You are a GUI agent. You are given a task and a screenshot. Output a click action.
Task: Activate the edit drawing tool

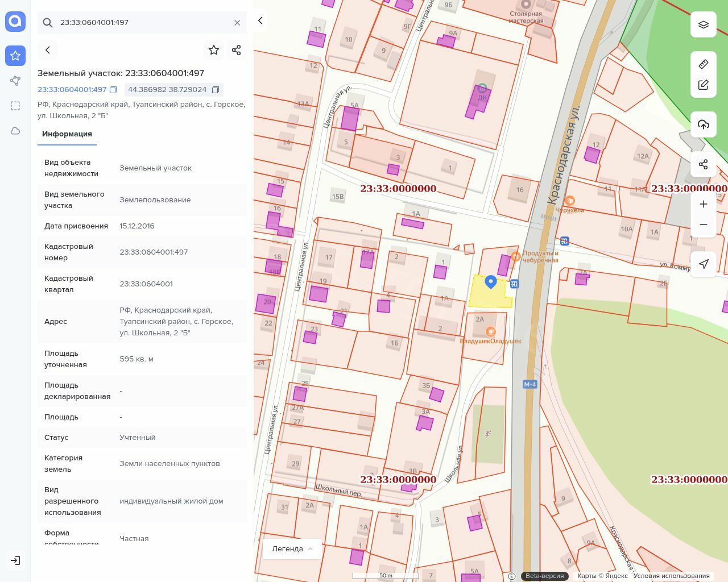[x=704, y=85]
